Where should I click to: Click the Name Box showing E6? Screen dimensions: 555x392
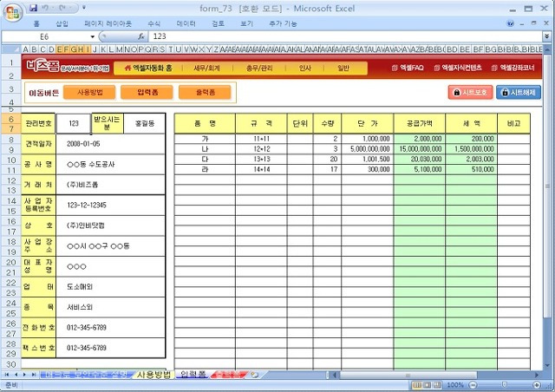[x=44, y=36]
